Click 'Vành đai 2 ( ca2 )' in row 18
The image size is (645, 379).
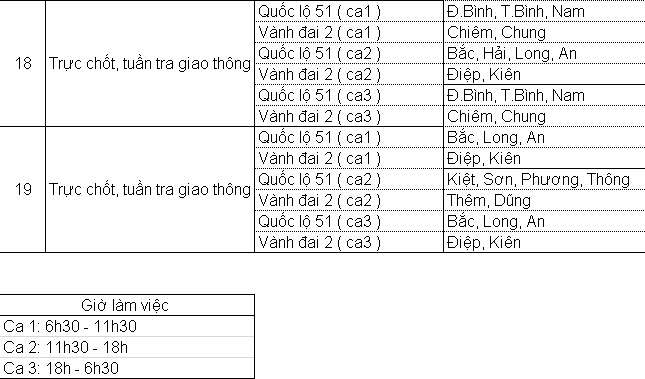(x=349, y=74)
